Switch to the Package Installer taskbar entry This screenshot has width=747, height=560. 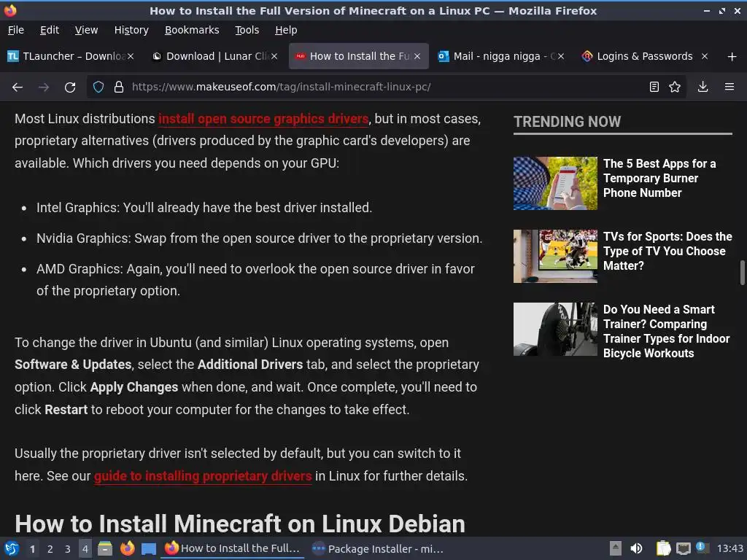click(377, 548)
